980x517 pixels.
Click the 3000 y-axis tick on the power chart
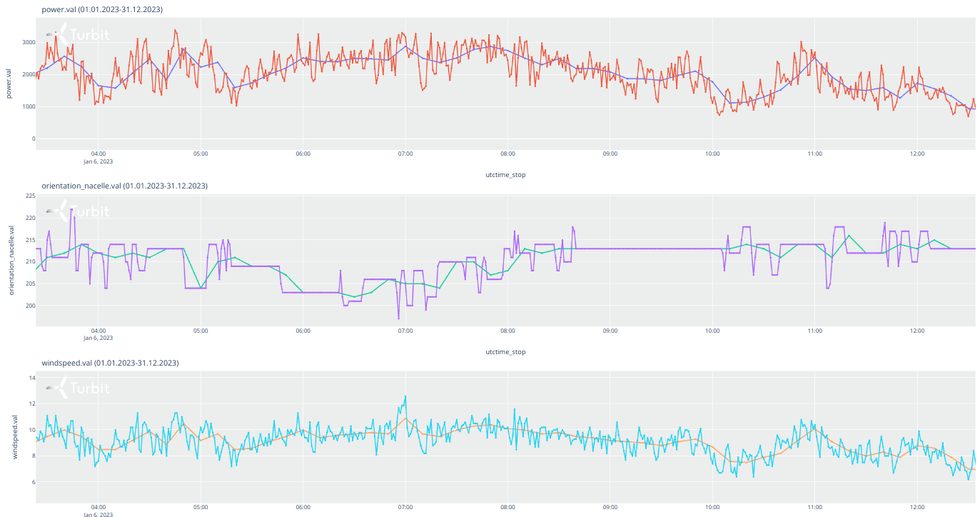point(28,43)
